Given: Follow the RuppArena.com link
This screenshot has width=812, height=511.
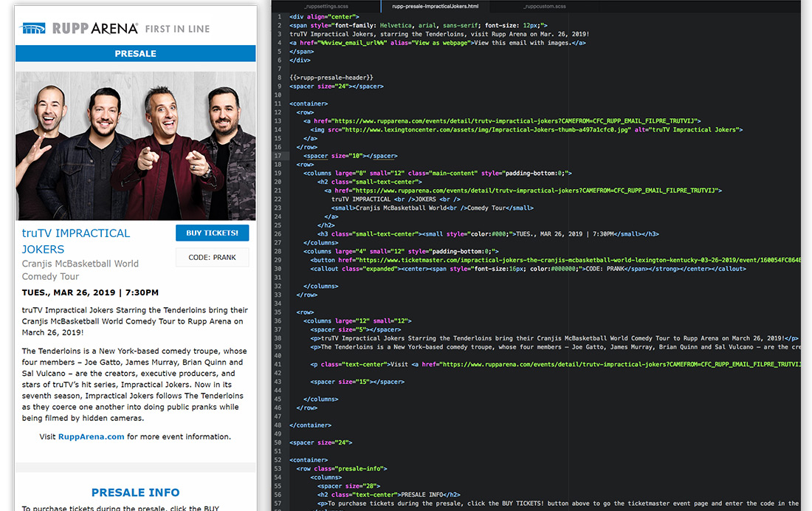Looking at the screenshot, I should (91, 436).
